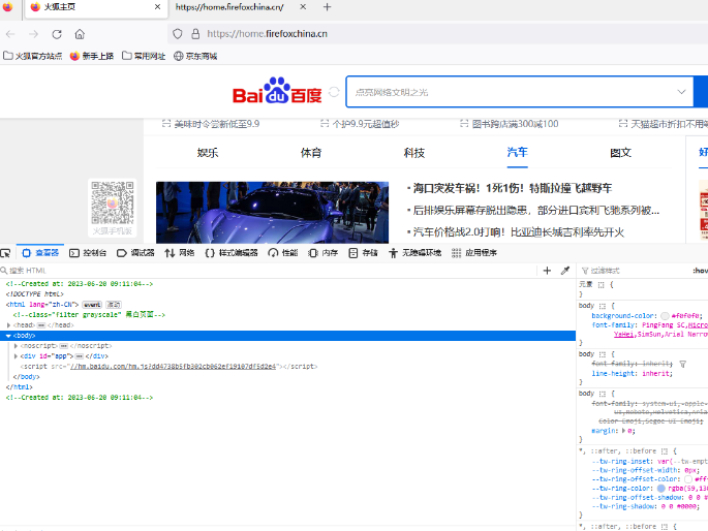Open the 查看器 inspector panel
Viewport: 708px width, 531px height.
40,253
